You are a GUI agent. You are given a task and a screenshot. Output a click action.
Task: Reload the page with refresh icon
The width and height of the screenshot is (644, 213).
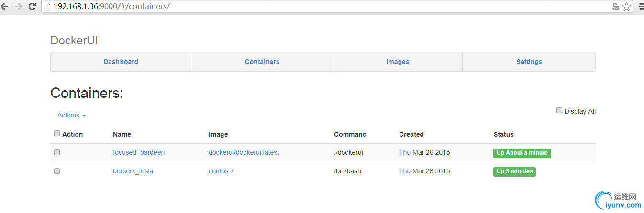pyautogui.click(x=33, y=7)
